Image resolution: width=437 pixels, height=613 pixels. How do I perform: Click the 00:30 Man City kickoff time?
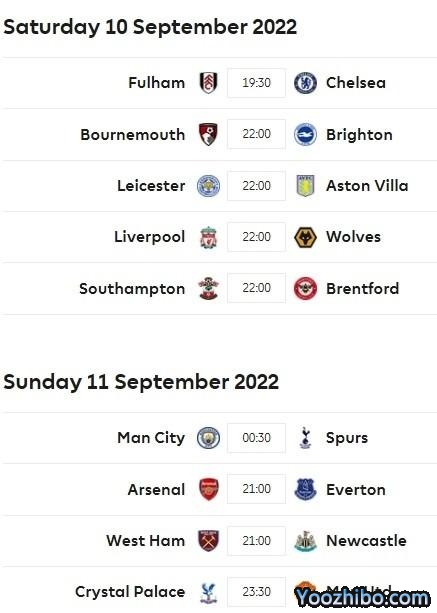256,438
